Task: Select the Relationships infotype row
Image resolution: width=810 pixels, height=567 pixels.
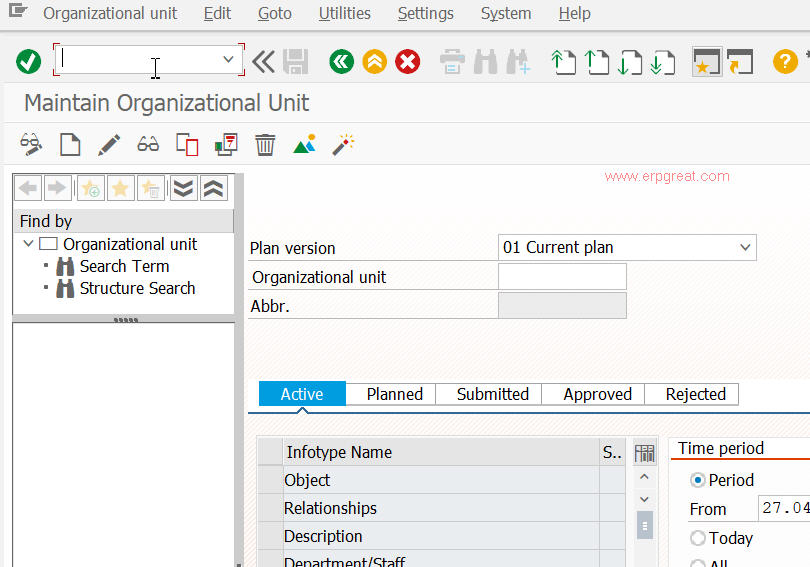Action: [442, 508]
